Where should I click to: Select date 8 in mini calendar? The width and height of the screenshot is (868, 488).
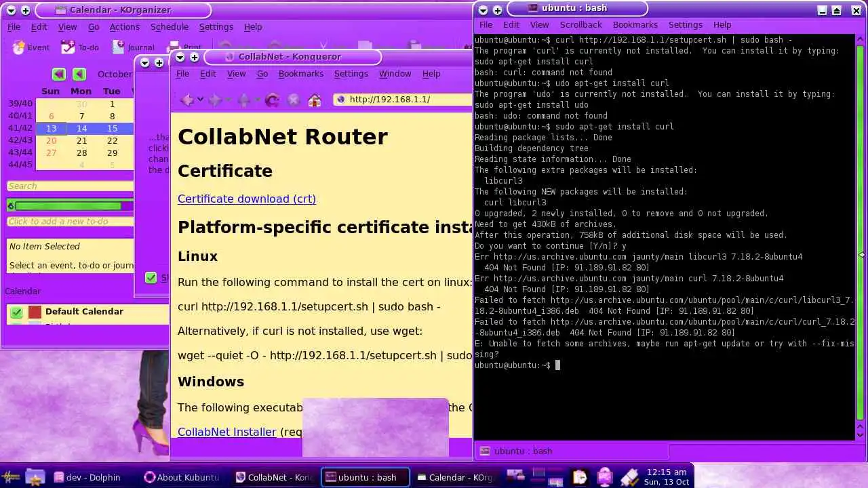[112, 117]
